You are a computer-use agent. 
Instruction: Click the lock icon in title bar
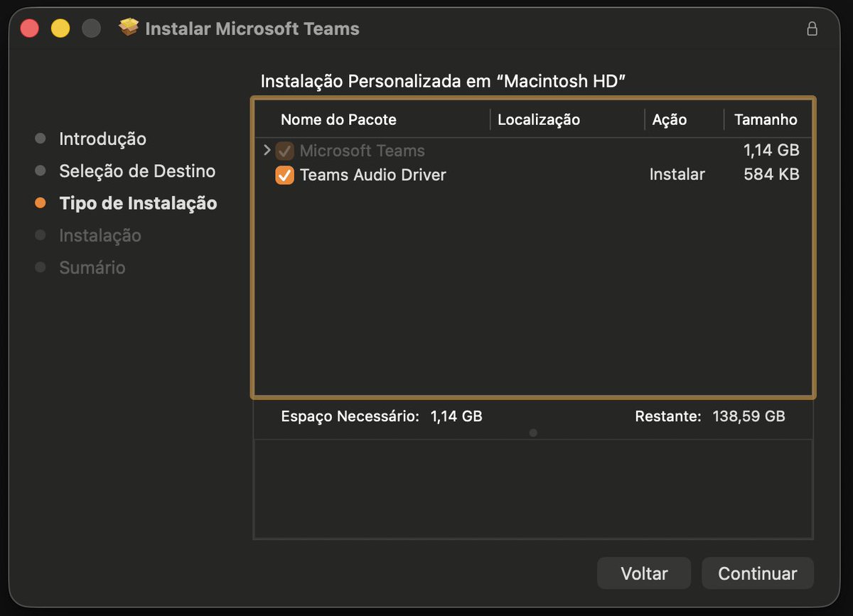[x=812, y=28]
